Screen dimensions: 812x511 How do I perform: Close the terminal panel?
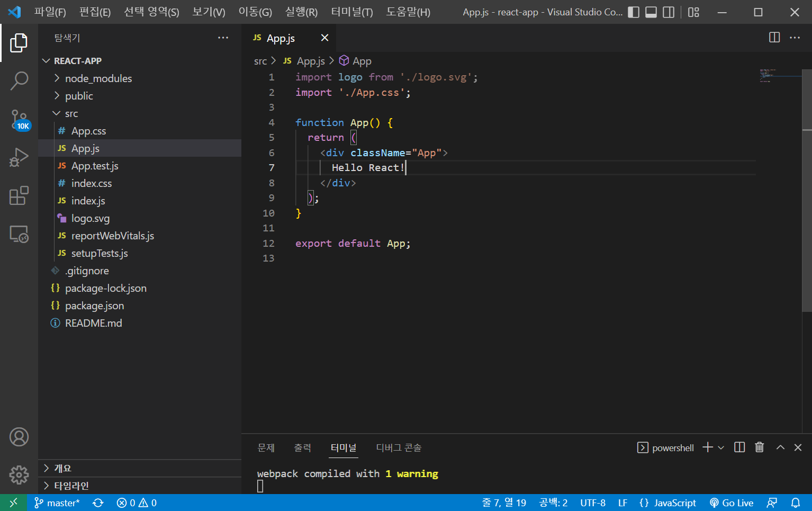[798, 447]
